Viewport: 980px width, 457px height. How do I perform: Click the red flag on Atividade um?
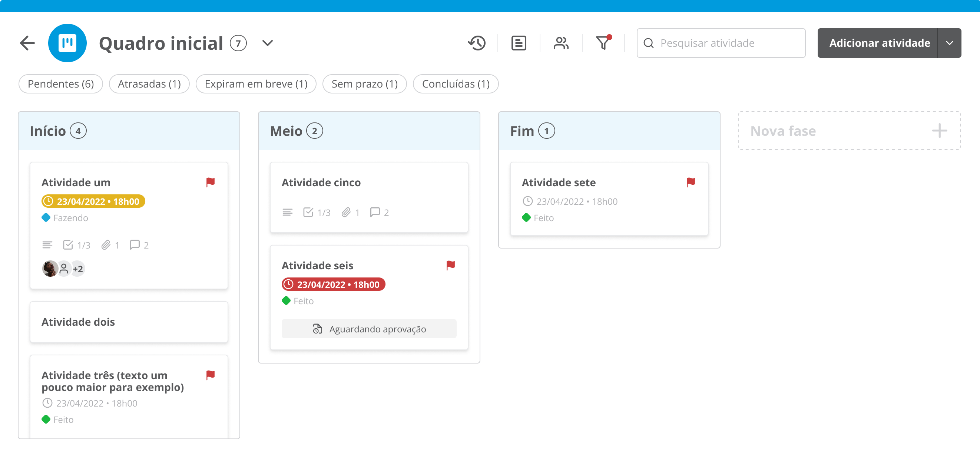point(211,183)
